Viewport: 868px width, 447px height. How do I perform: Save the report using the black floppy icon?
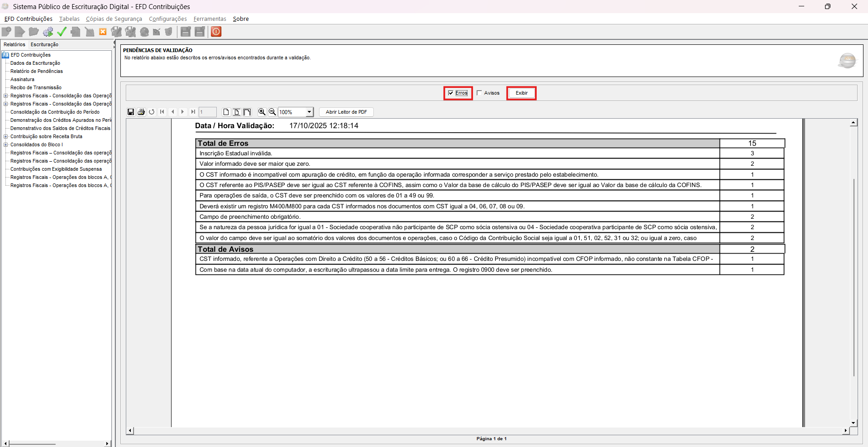point(131,112)
